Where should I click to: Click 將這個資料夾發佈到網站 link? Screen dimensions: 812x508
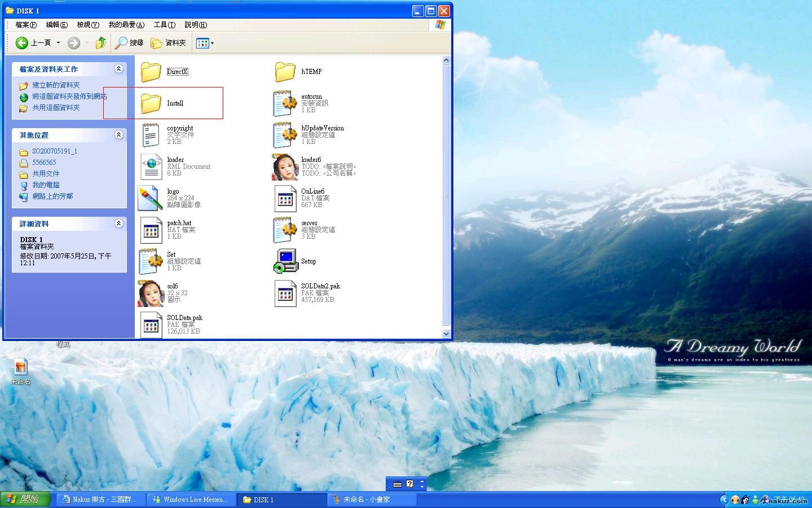(69, 97)
